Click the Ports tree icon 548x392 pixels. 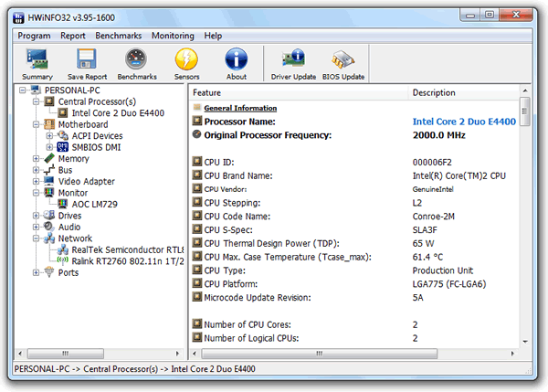49,272
